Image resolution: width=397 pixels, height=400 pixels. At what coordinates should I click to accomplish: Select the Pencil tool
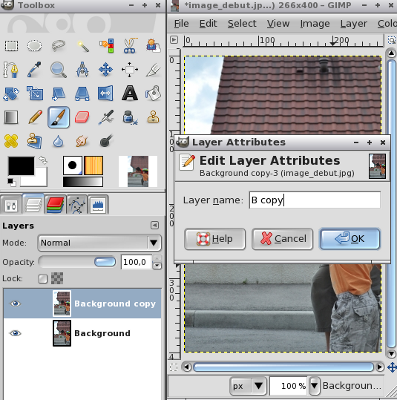click(35, 117)
